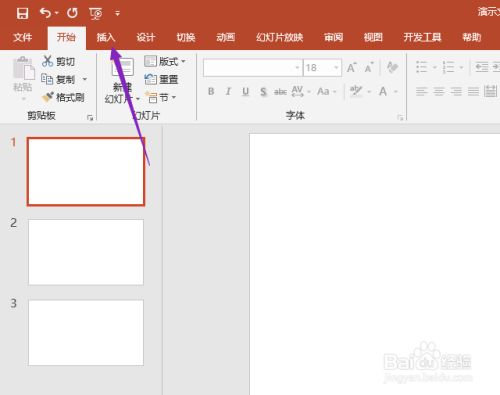Open the font size 18 dropdown
500x395 pixels.
[x=336, y=68]
